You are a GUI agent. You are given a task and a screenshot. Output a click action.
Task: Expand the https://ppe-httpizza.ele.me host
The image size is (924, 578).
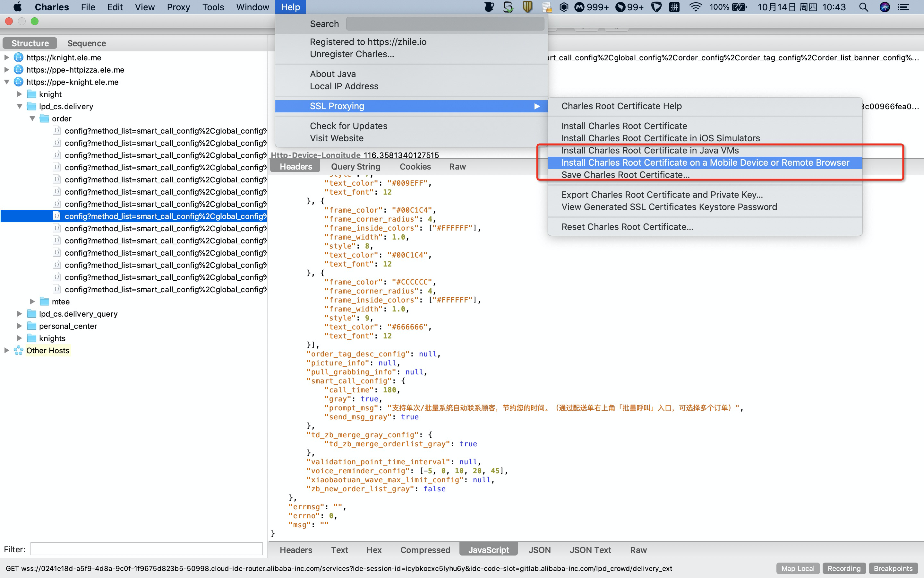6,70
